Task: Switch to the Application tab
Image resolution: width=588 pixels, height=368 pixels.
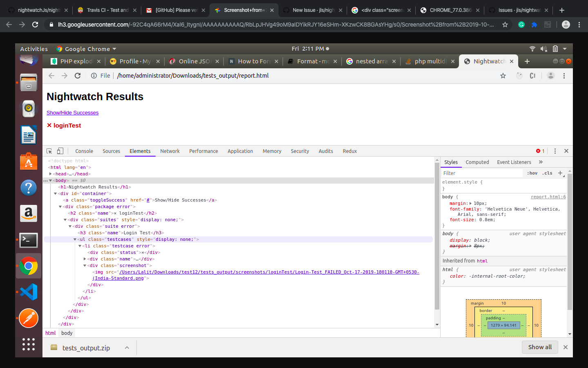Action: [241, 151]
